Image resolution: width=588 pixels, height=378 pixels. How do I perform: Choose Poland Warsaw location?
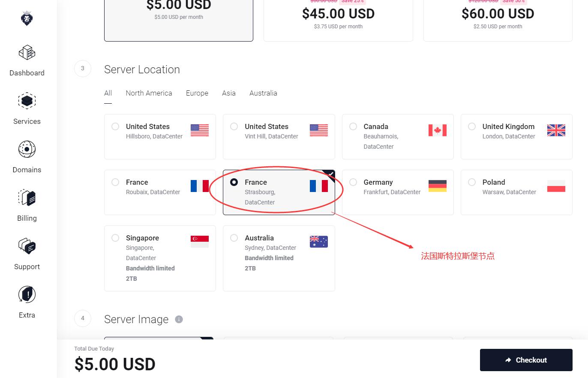516,192
